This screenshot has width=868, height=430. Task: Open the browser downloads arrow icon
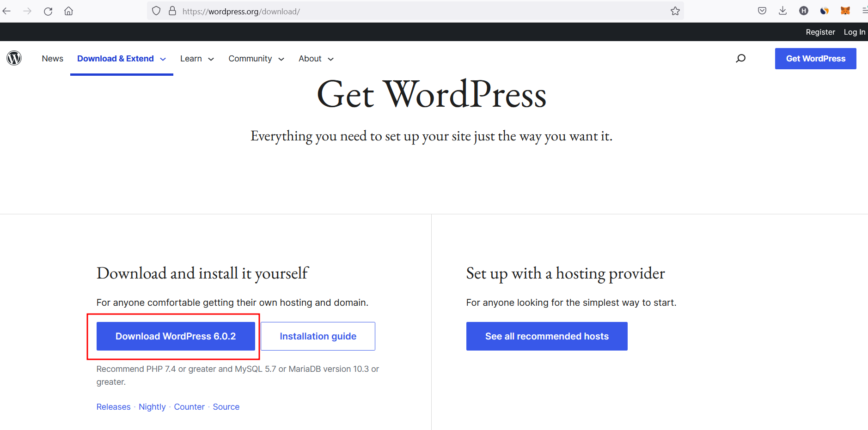pos(782,11)
